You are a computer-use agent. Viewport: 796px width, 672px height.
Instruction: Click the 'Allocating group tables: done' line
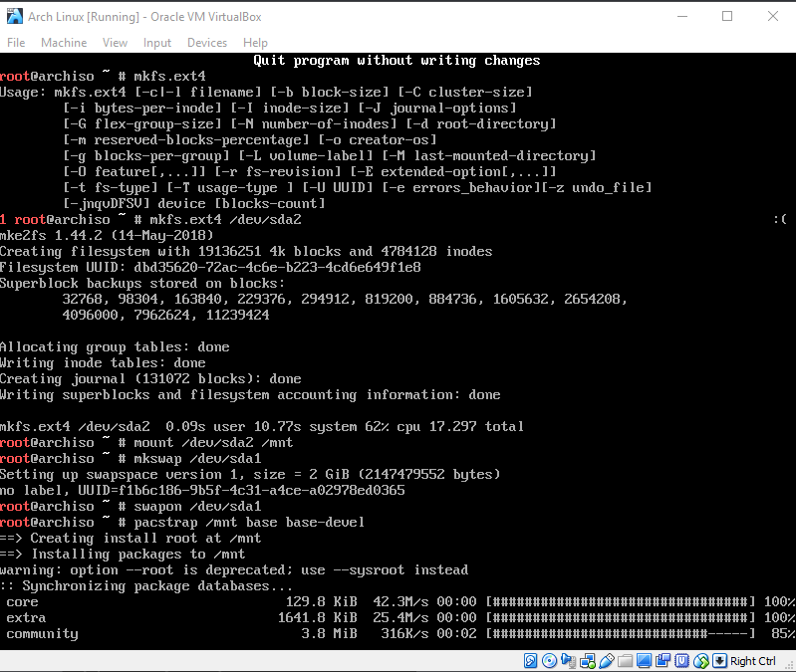tap(115, 346)
